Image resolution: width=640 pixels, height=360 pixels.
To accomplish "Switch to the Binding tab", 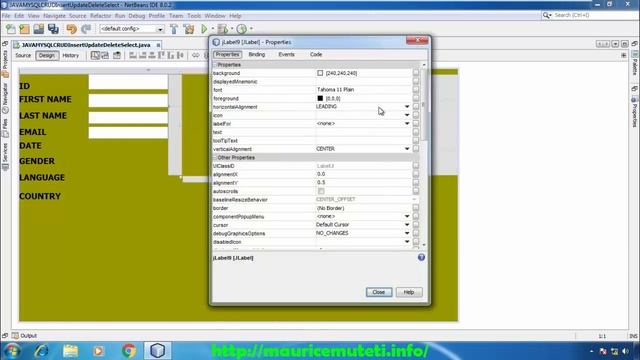I will click(x=257, y=54).
